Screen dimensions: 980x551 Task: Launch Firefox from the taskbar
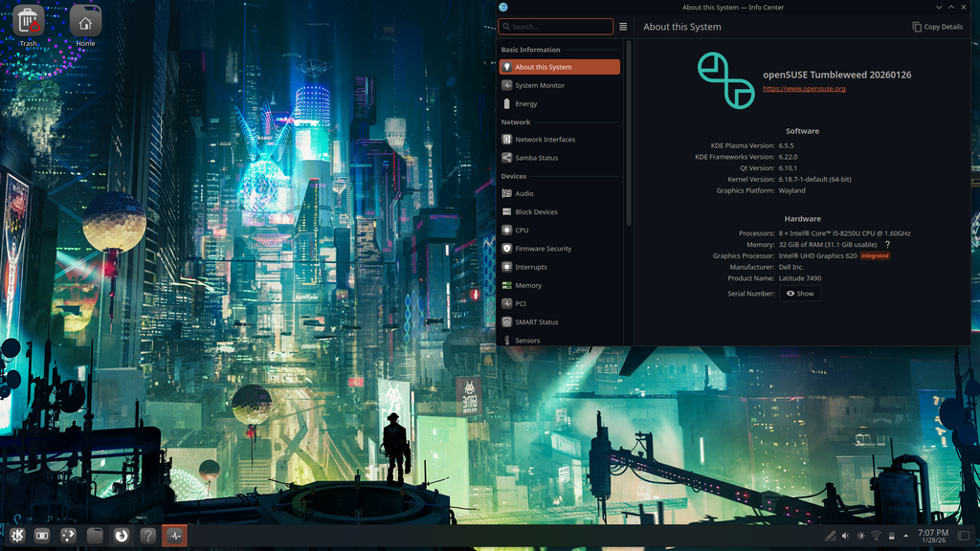(x=122, y=536)
